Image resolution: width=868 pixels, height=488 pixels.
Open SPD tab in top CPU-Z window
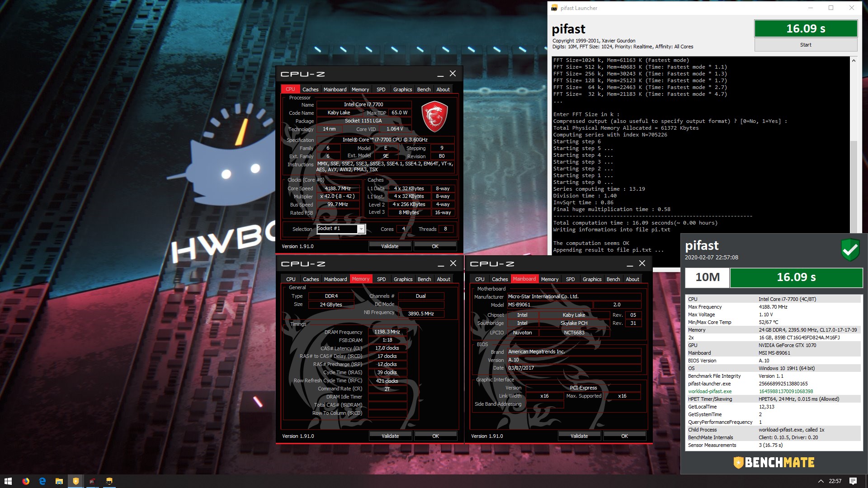381,89
